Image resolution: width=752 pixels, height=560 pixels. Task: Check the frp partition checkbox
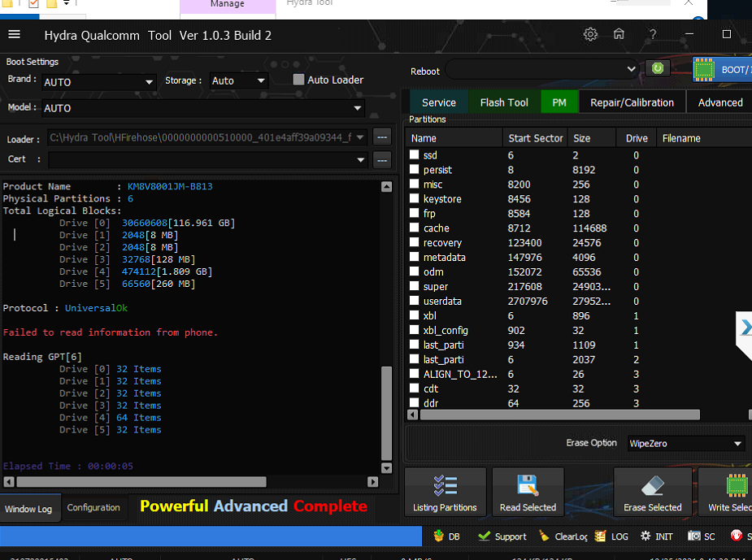415,212
